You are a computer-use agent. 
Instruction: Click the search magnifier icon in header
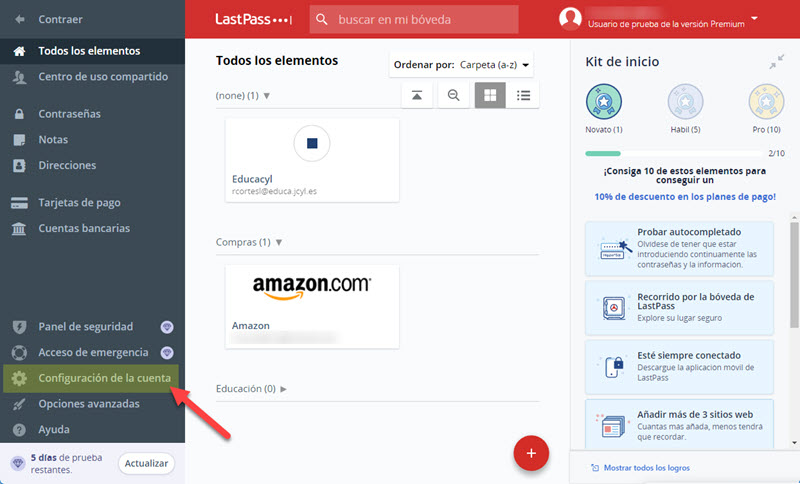click(x=321, y=19)
